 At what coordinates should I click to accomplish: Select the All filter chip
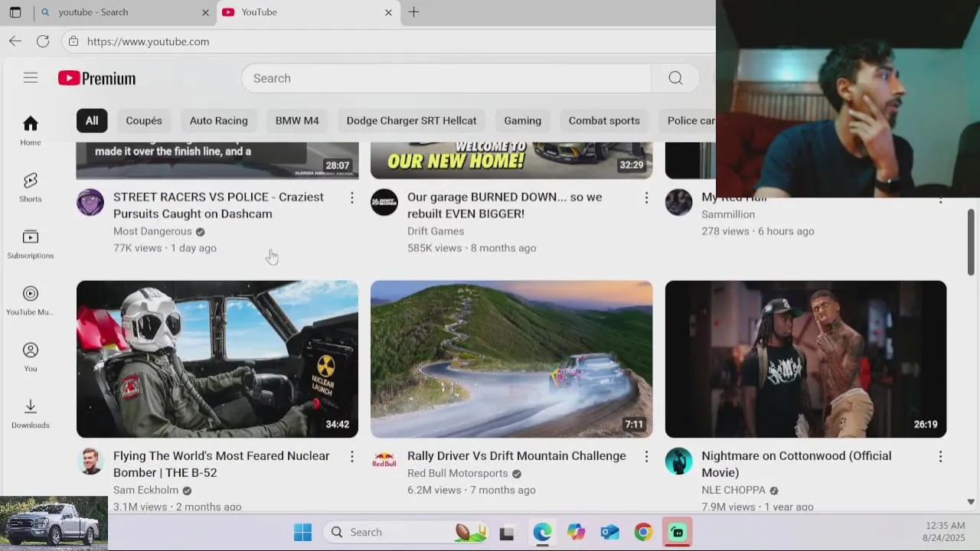click(92, 121)
